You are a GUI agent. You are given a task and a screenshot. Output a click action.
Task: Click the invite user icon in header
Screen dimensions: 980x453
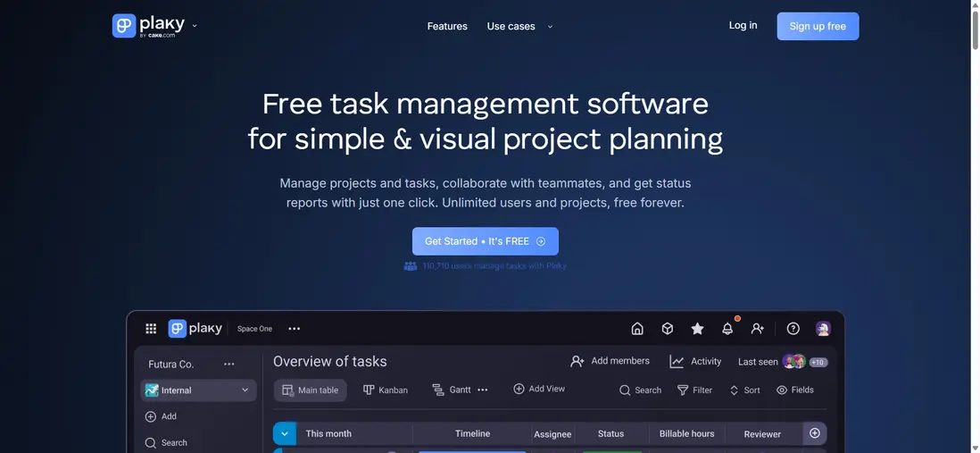[758, 329]
